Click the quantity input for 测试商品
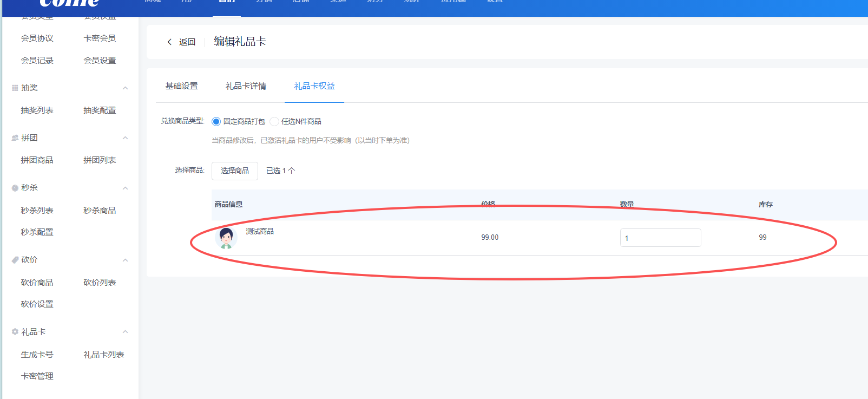Screen dimensions: 868x399 tap(661, 238)
